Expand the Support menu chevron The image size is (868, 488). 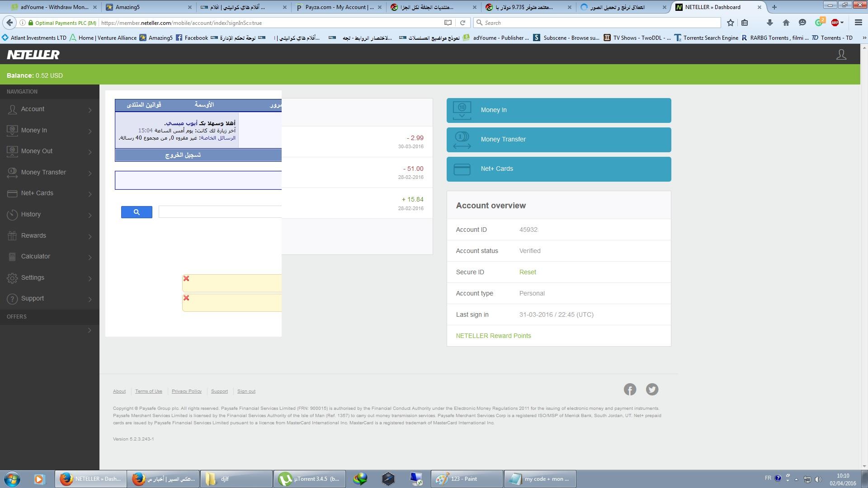point(90,300)
